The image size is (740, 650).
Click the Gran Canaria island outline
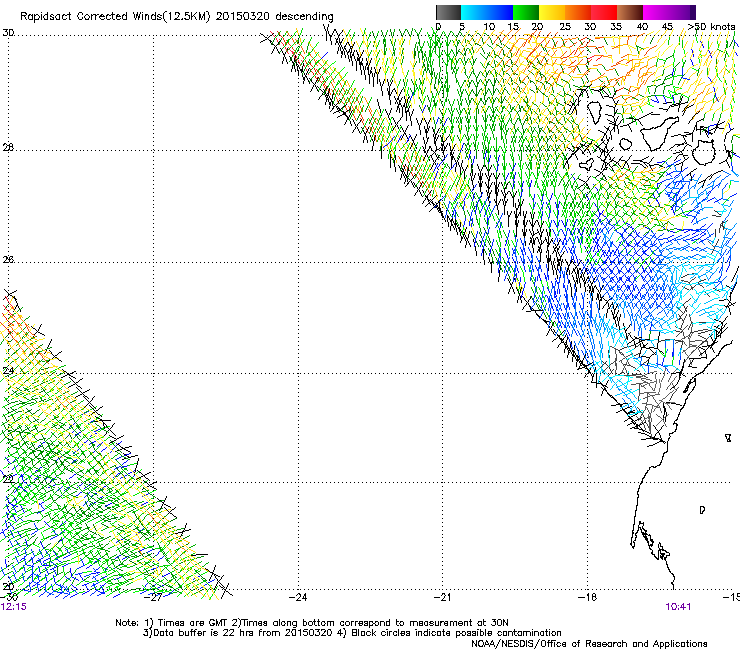click(704, 152)
